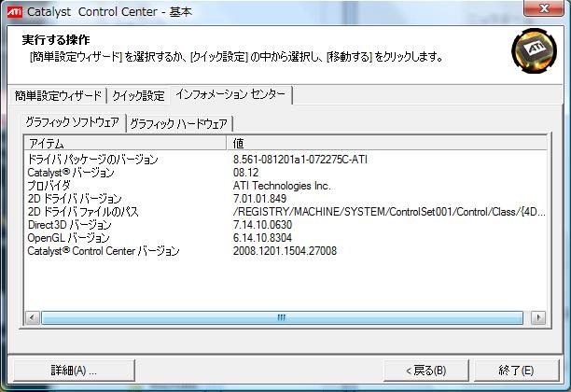Image resolution: width=571 pixels, height=392 pixels.
Task: Click the value 7.01.01.849
Action: (259, 199)
